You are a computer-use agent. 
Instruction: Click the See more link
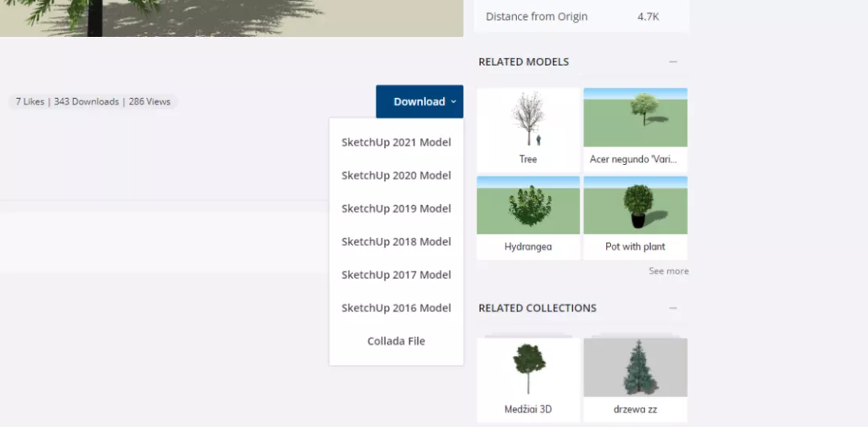668,271
